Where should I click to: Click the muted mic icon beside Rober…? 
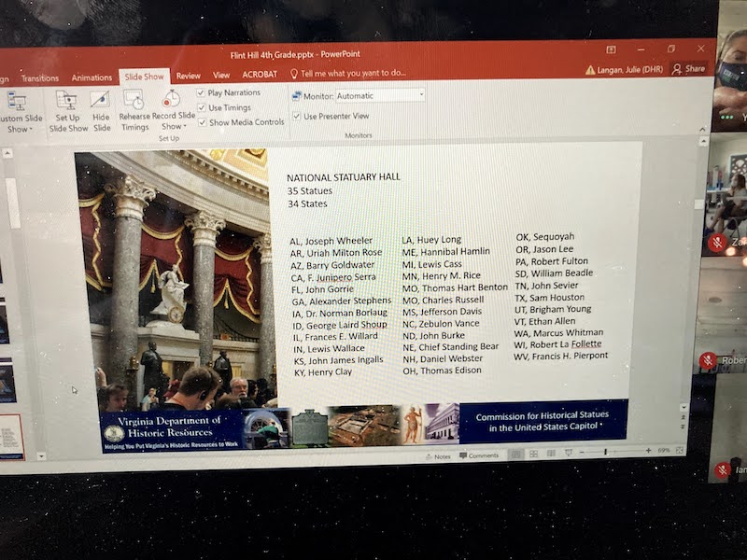708,360
